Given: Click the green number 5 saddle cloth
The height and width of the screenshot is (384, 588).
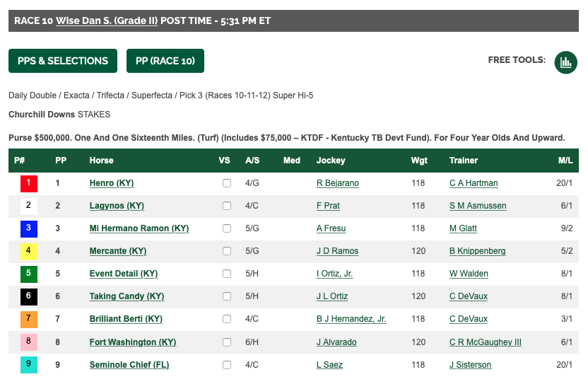Looking at the screenshot, I should point(28,274).
